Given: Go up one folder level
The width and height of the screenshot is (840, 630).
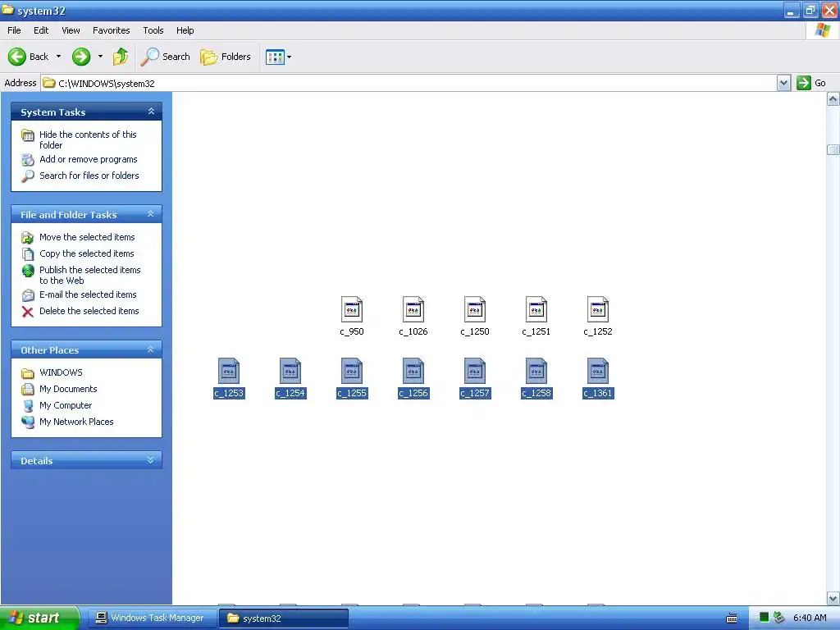Looking at the screenshot, I should tap(121, 57).
